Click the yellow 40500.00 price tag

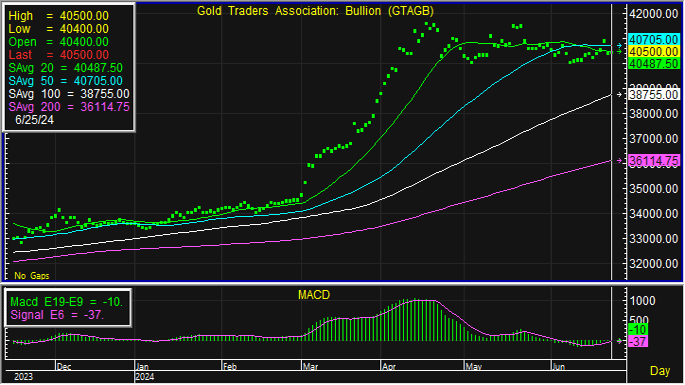click(x=654, y=52)
